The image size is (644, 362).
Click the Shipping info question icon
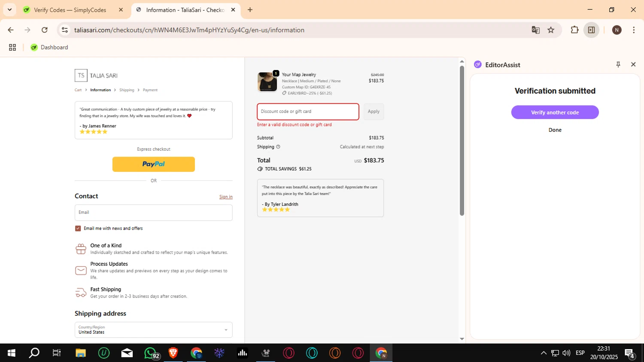point(278,147)
